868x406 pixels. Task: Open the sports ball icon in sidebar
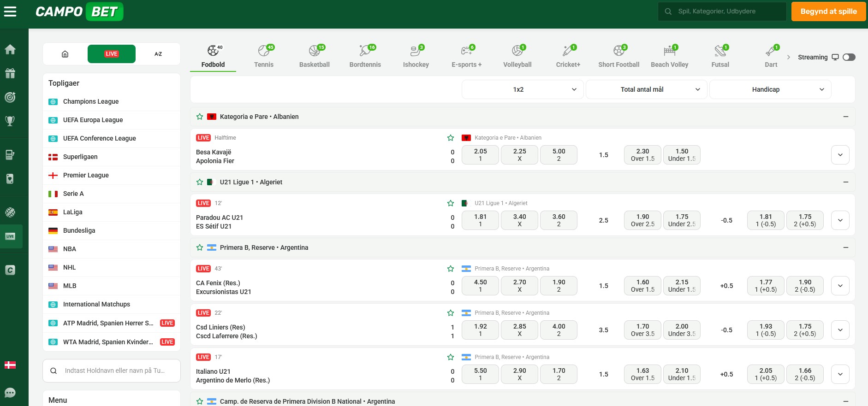point(10,212)
